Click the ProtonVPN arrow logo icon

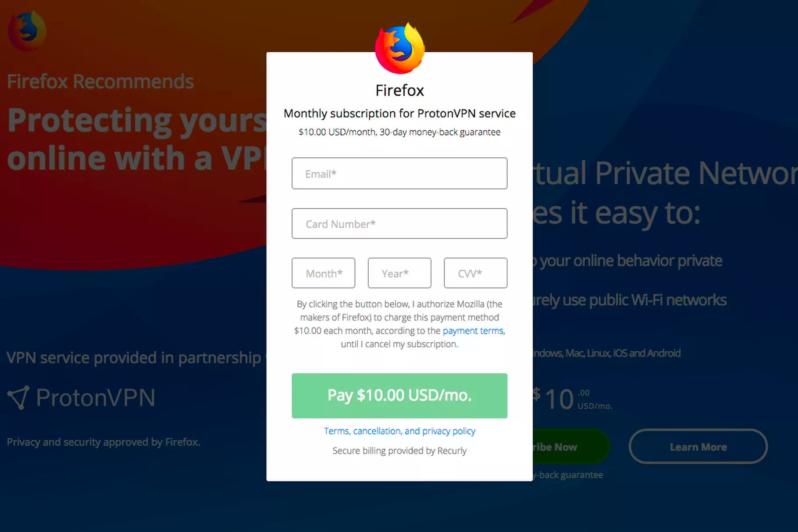point(18,397)
